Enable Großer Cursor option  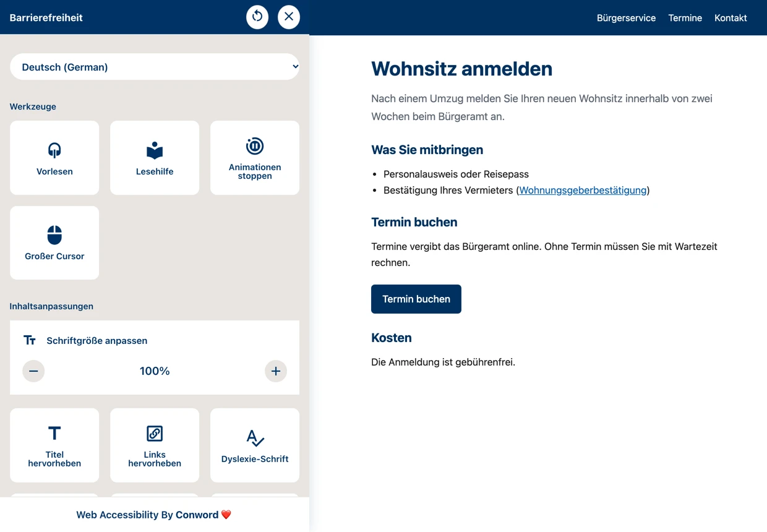(x=54, y=242)
